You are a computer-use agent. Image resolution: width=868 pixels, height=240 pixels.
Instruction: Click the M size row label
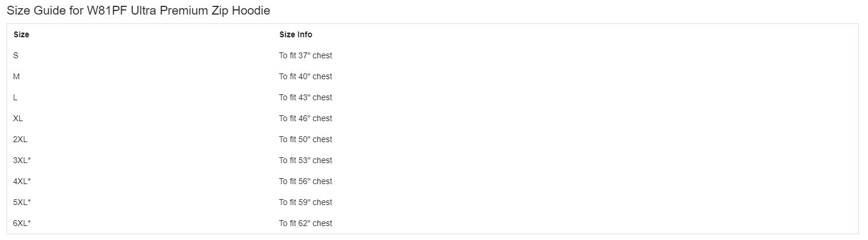point(16,76)
